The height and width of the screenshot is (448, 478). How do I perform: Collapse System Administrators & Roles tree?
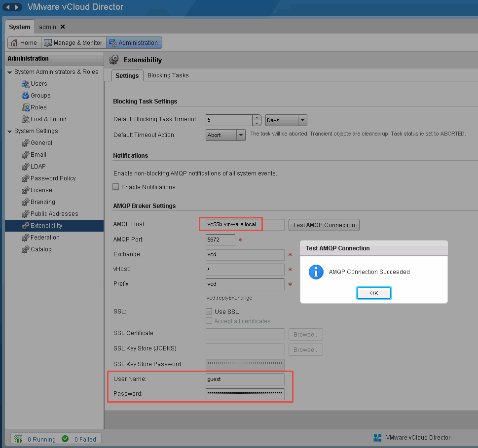[10, 72]
